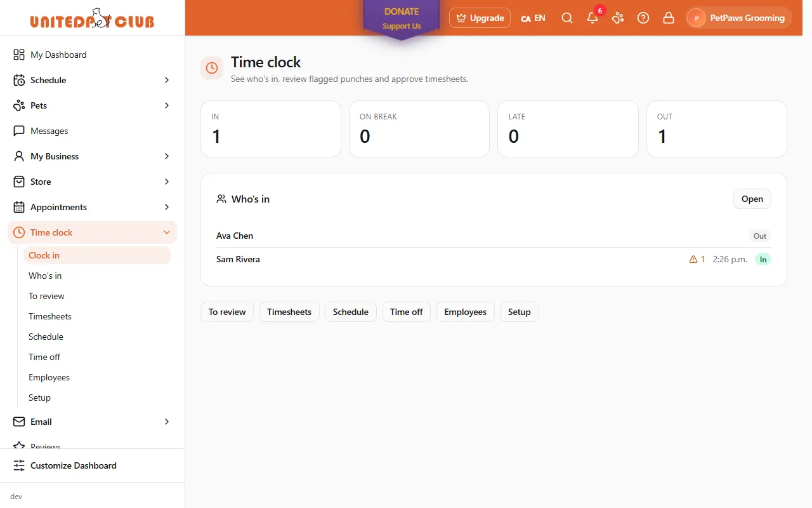Click the lock icon in header
Image resolution: width=812 pixels, height=508 pixels.
point(669,18)
